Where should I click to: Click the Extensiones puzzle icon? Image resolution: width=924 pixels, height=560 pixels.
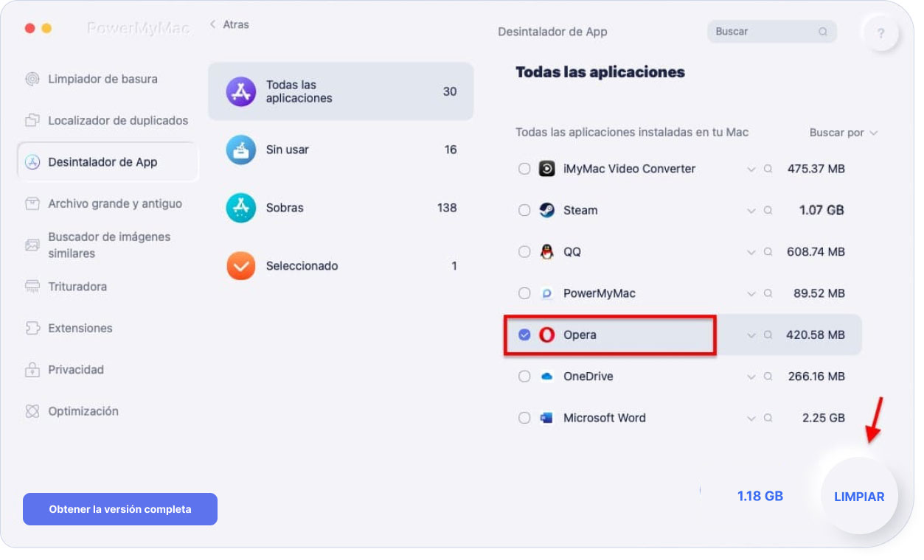pyautogui.click(x=32, y=328)
